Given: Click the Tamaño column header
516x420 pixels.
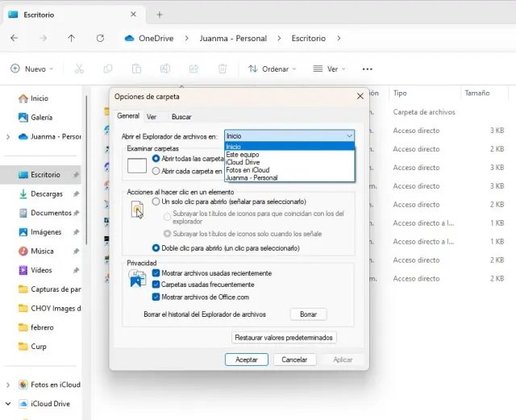Looking at the screenshot, I should 476,94.
